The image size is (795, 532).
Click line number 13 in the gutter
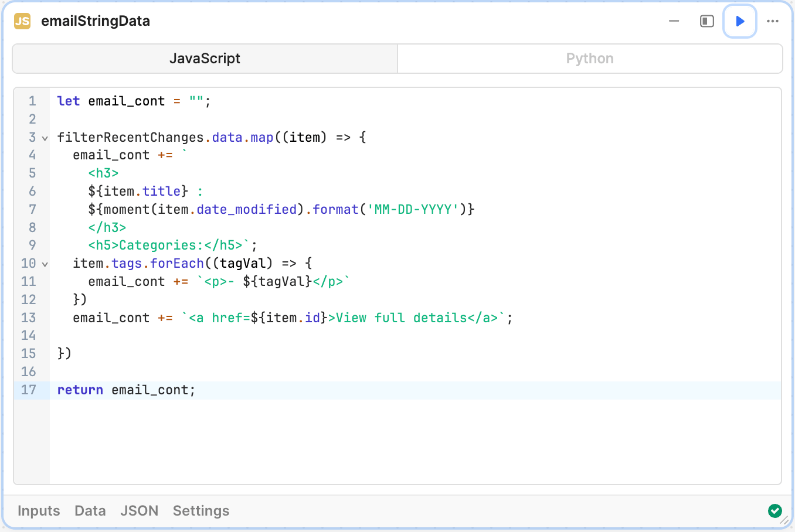(29, 318)
